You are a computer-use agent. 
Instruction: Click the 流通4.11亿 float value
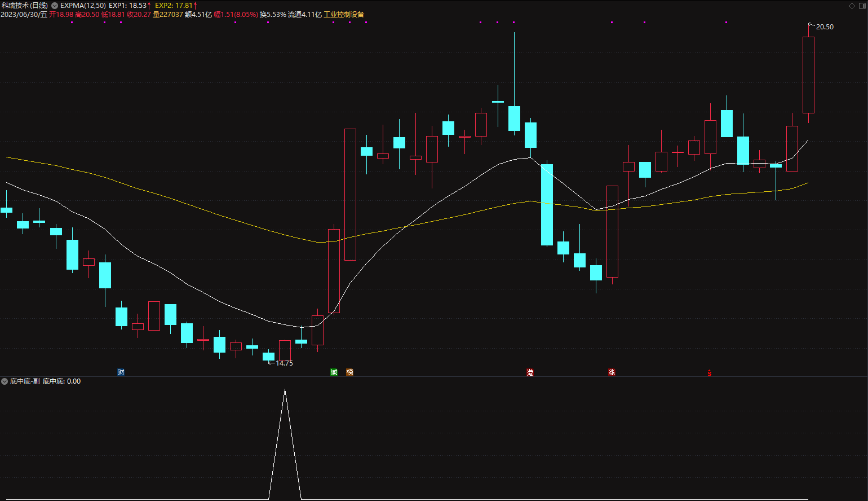click(x=305, y=15)
